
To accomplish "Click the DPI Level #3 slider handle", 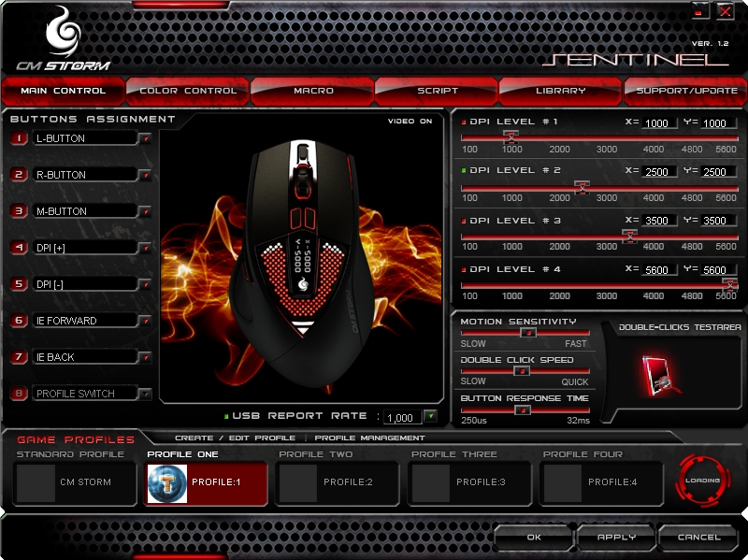I will (629, 236).
